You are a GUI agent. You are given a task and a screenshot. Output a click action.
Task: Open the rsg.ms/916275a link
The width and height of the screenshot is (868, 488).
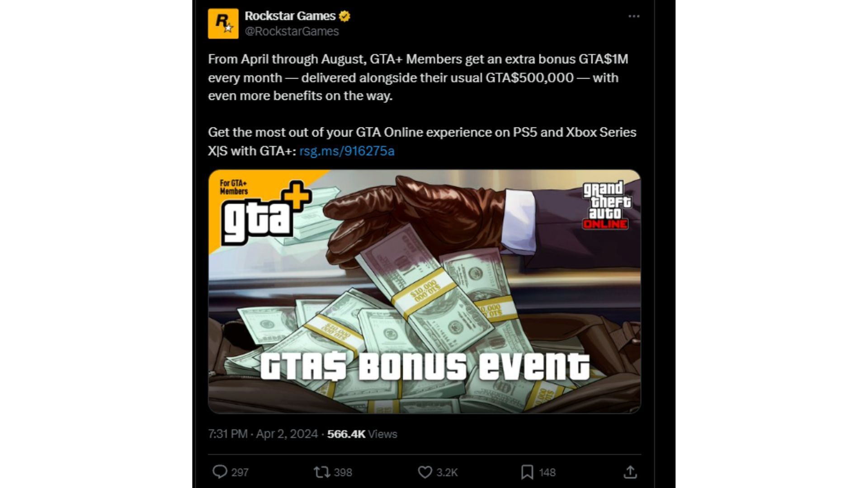pyautogui.click(x=347, y=151)
